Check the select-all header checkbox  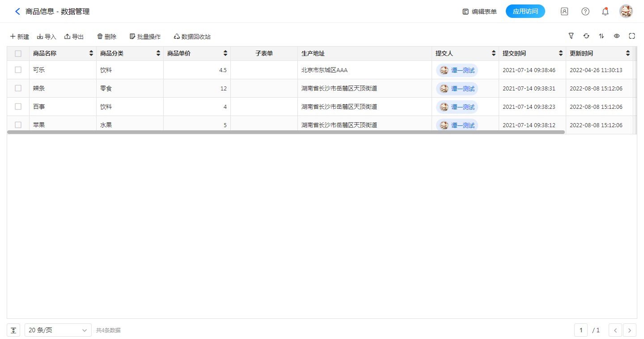(18, 54)
